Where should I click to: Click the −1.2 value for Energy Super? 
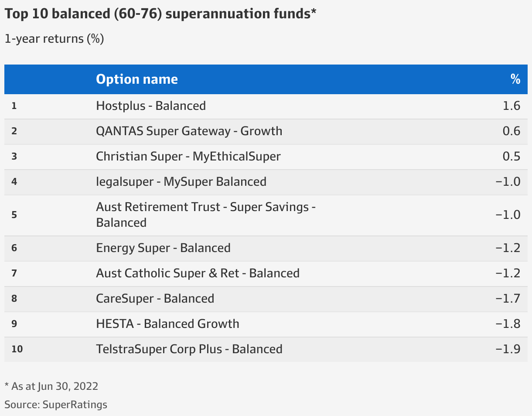pos(508,248)
